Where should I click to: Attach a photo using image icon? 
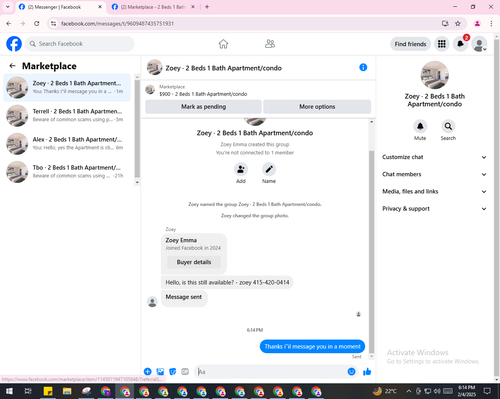tap(160, 371)
